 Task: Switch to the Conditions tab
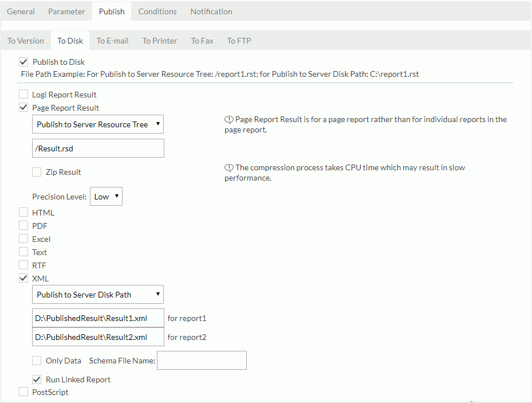[157, 11]
